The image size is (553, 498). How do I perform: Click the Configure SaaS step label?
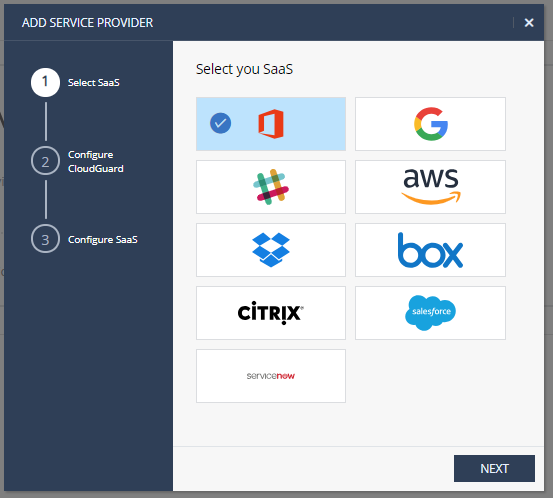point(103,239)
